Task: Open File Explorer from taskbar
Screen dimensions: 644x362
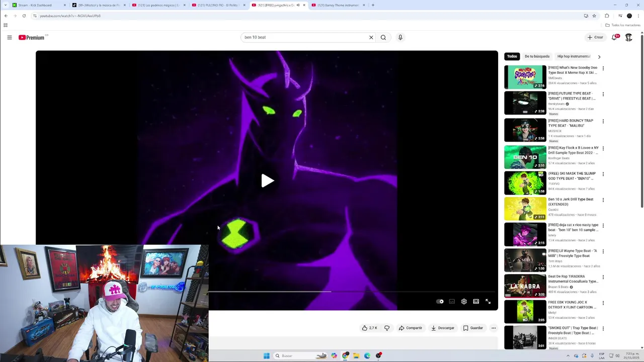Action: [x=356, y=356]
